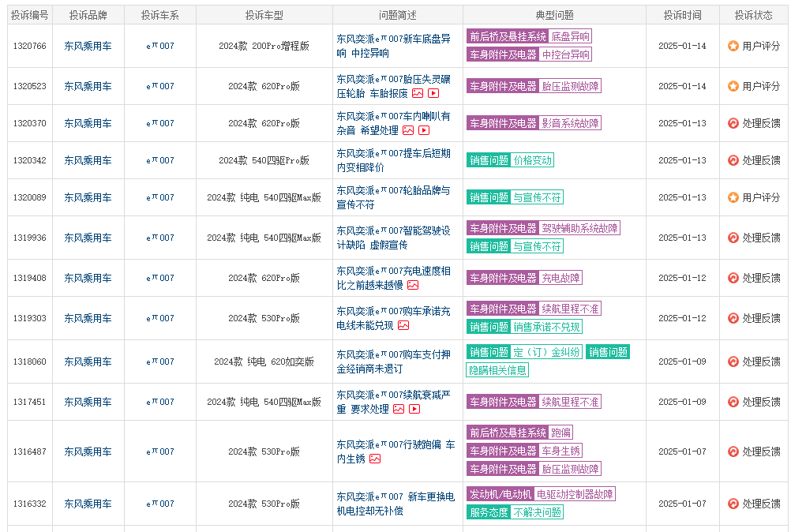Click complaint number 1320342 cell

point(30,160)
